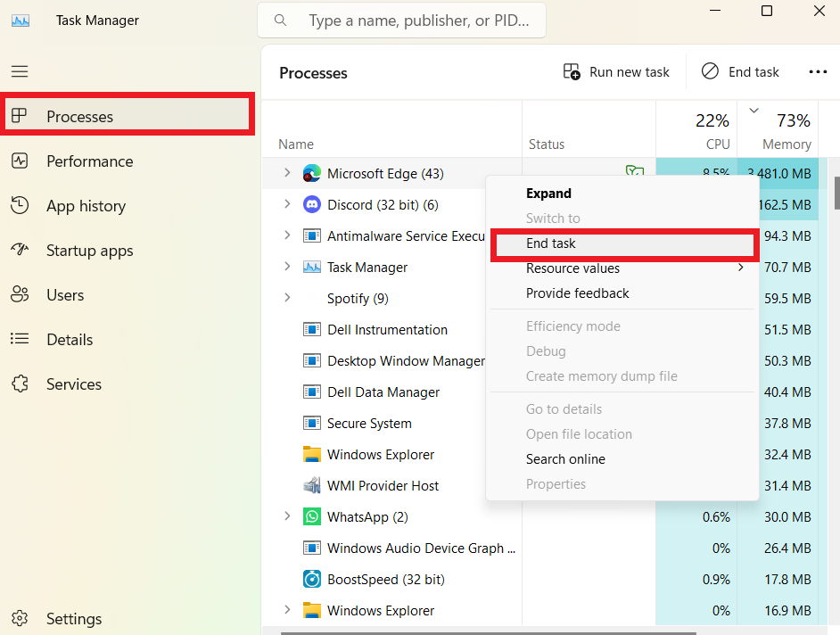Expand the Spotify process group
This screenshot has height=635, width=840.
click(287, 298)
